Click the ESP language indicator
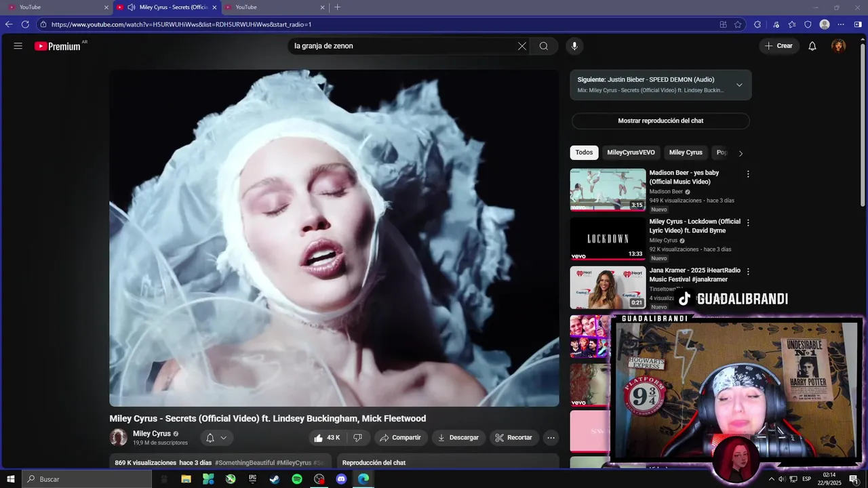The width and height of the screenshot is (868, 488). (806, 479)
